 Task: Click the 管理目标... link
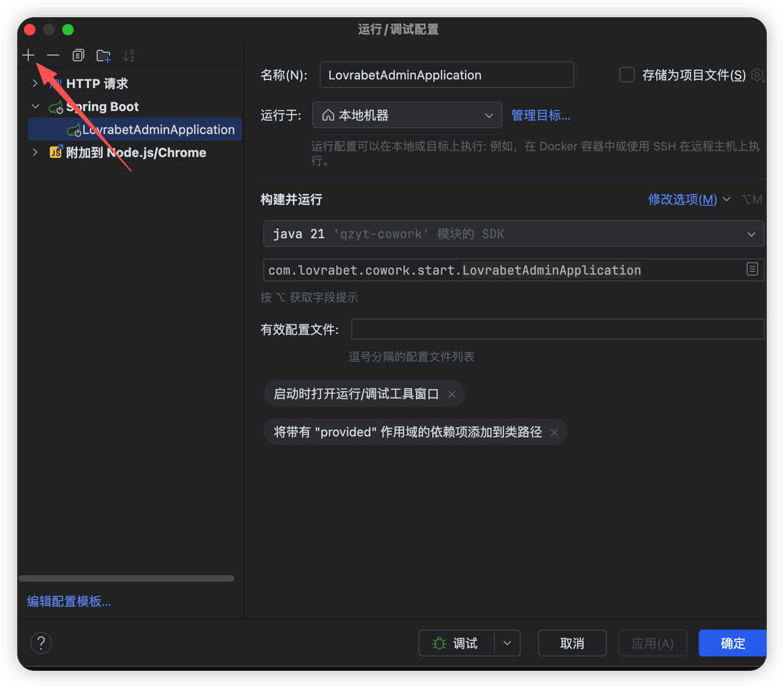click(541, 115)
